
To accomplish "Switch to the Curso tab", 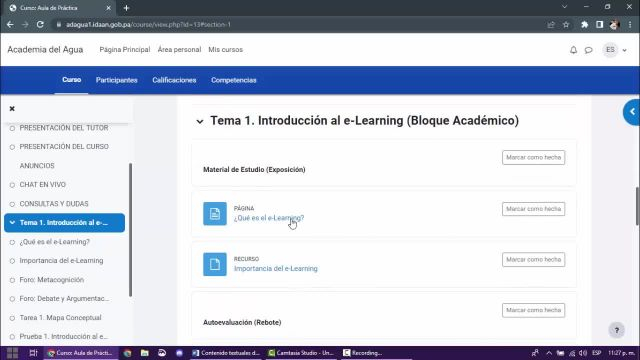I will click(71, 80).
